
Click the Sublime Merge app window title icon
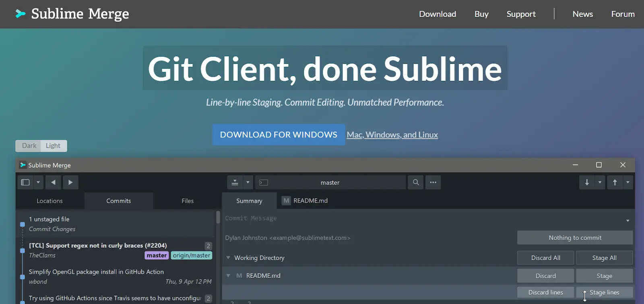click(23, 165)
